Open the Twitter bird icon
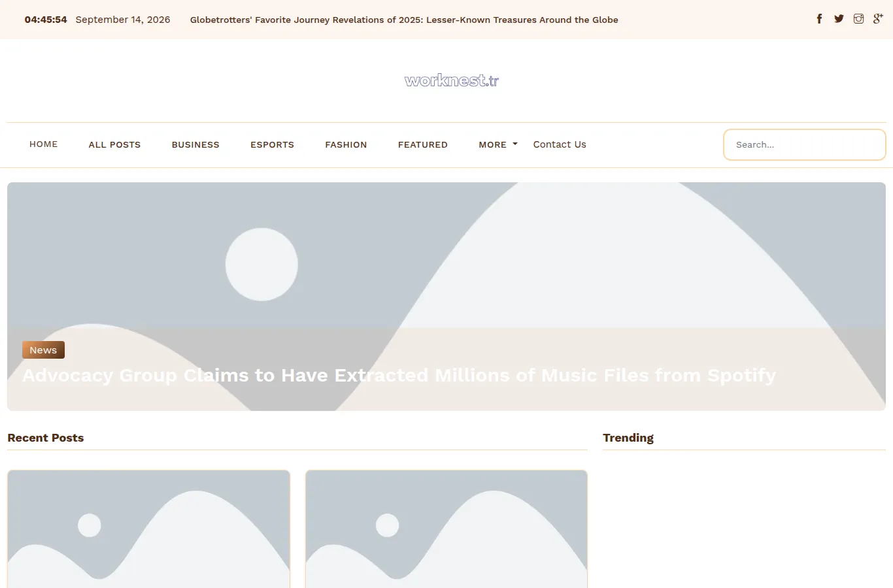 pyautogui.click(x=839, y=19)
